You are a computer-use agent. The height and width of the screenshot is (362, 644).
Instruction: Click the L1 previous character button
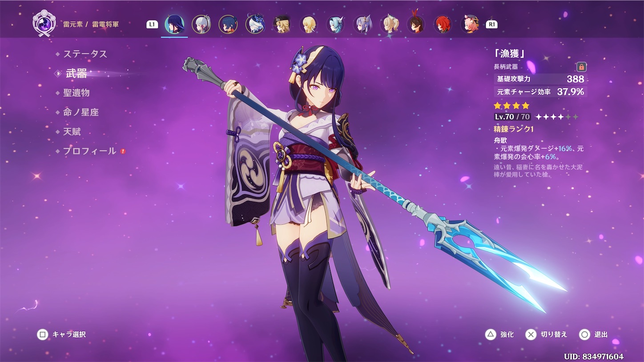point(152,24)
